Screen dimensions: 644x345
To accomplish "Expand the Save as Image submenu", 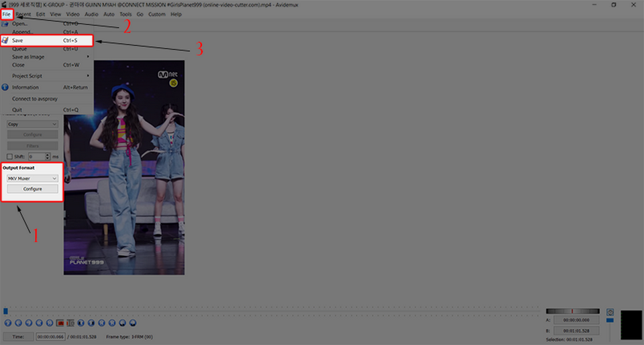I will coord(47,57).
